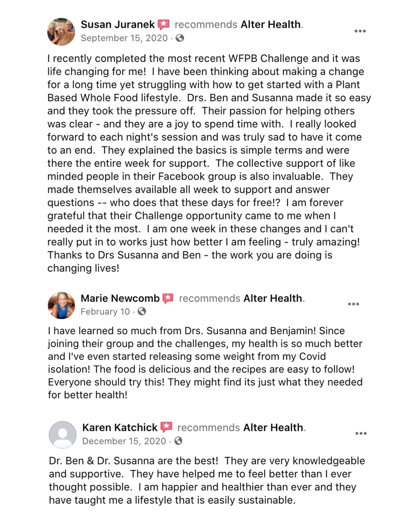Open options menu on Susan Juranek's review

[x=360, y=31]
